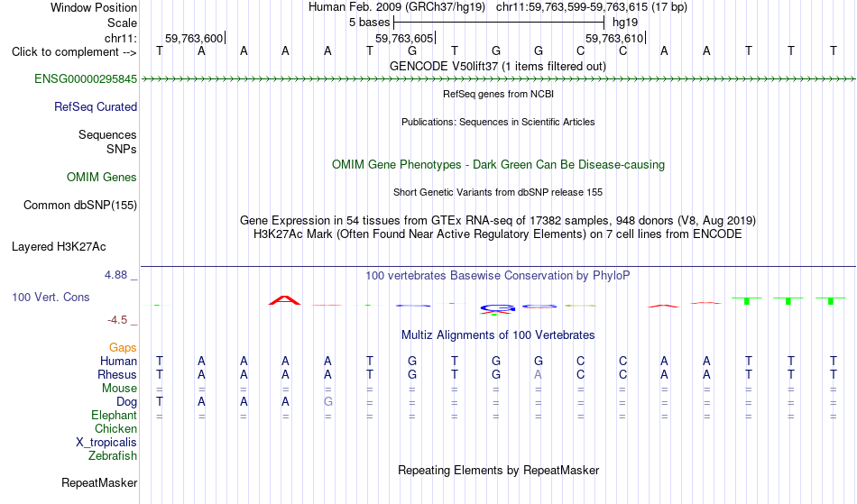
Task: Click the Scale track label
Action: [x=122, y=23]
